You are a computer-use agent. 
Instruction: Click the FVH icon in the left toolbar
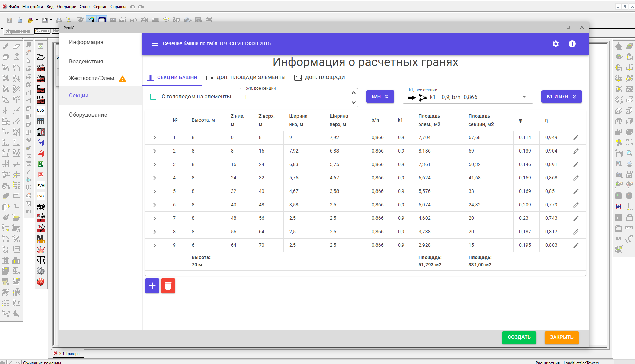coord(40,186)
